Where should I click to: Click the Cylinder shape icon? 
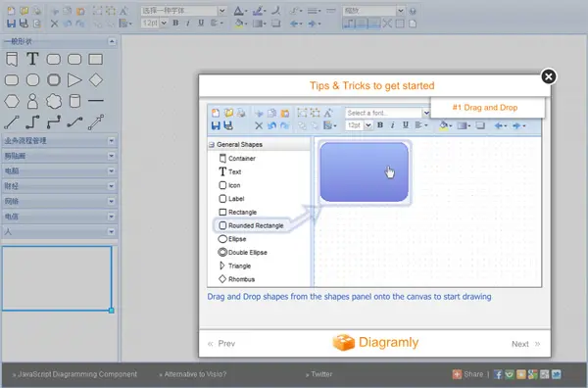click(74, 101)
